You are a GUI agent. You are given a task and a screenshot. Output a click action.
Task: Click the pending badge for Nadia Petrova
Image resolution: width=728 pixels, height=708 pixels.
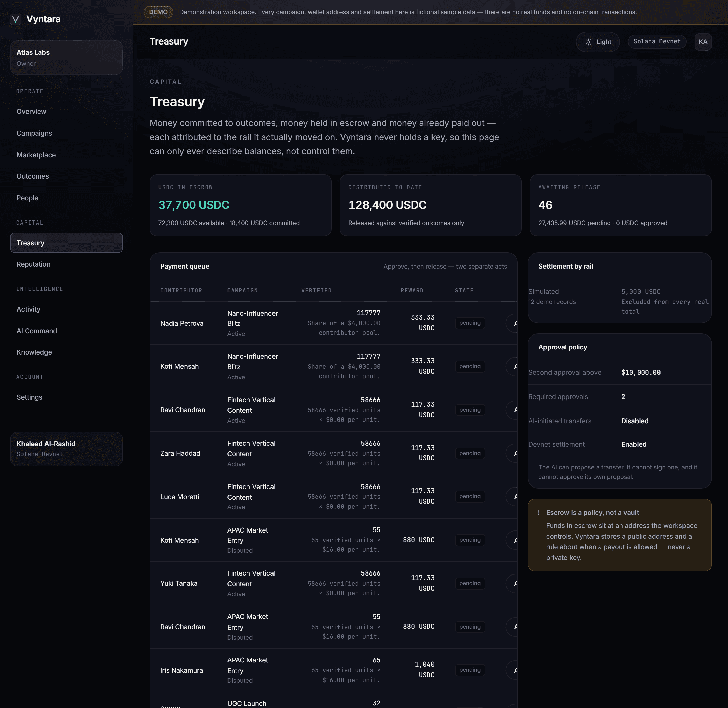point(470,323)
